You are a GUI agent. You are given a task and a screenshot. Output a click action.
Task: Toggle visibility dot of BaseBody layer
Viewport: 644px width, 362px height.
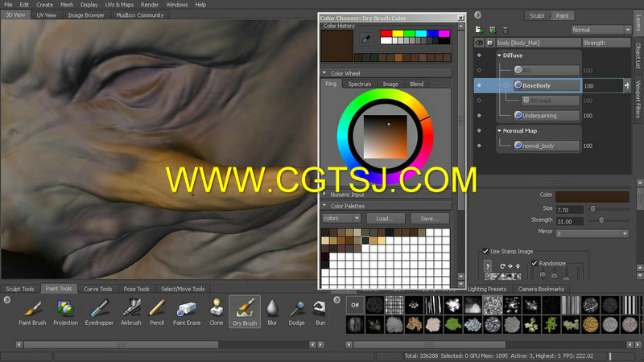pos(479,85)
